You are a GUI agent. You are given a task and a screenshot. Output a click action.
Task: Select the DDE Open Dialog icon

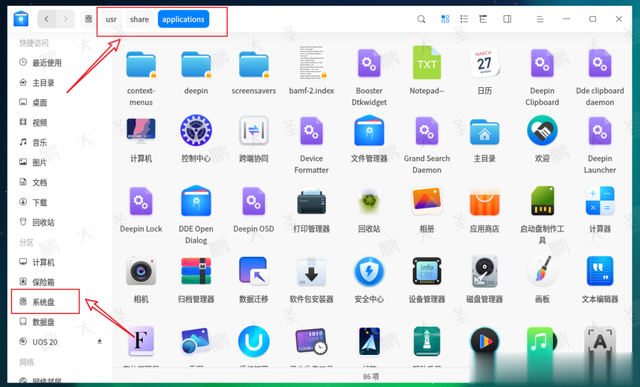(196, 201)
